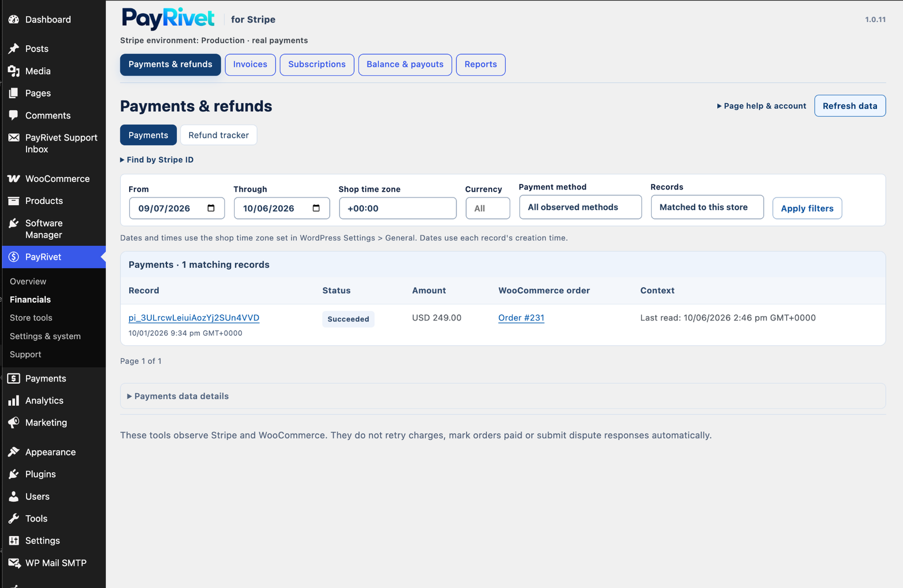Select the Refund tracker sub-tab
Image resolution: width=903 pixels, height=588 pixels.
coord(218,135)
